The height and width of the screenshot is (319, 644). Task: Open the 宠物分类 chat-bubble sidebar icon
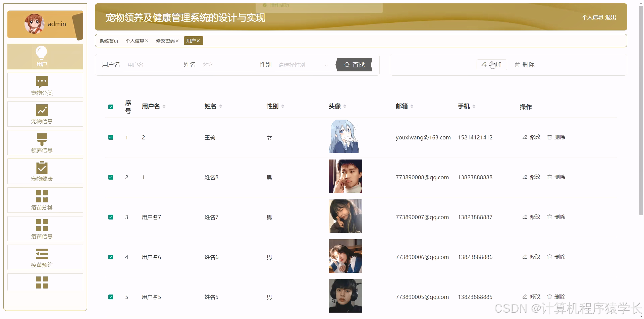(42, 81)
